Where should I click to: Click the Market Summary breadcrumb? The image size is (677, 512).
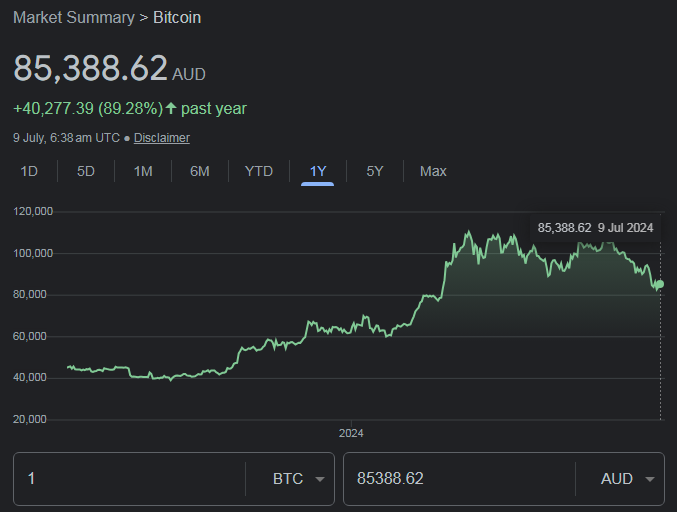(x=74, y=18)
